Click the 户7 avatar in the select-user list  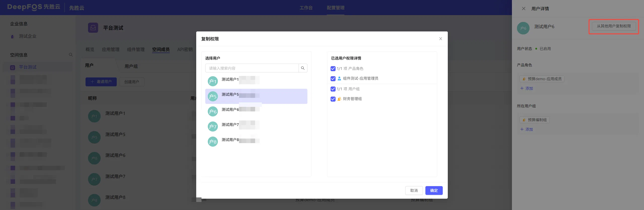tap(213, 127)
